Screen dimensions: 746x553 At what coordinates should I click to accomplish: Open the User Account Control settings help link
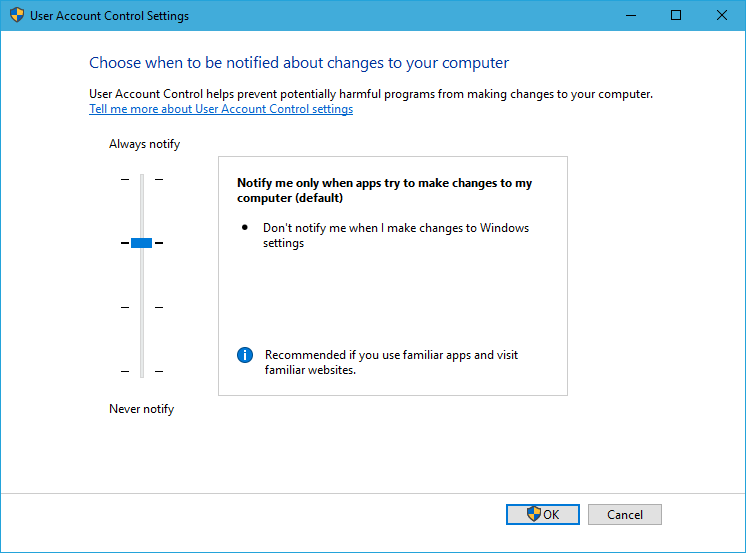(221, 109)
